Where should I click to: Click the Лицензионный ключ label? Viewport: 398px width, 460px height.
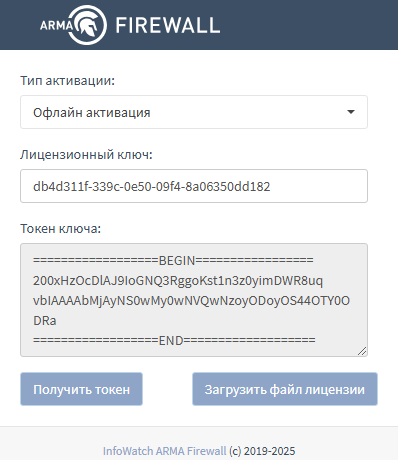point(86,155)
